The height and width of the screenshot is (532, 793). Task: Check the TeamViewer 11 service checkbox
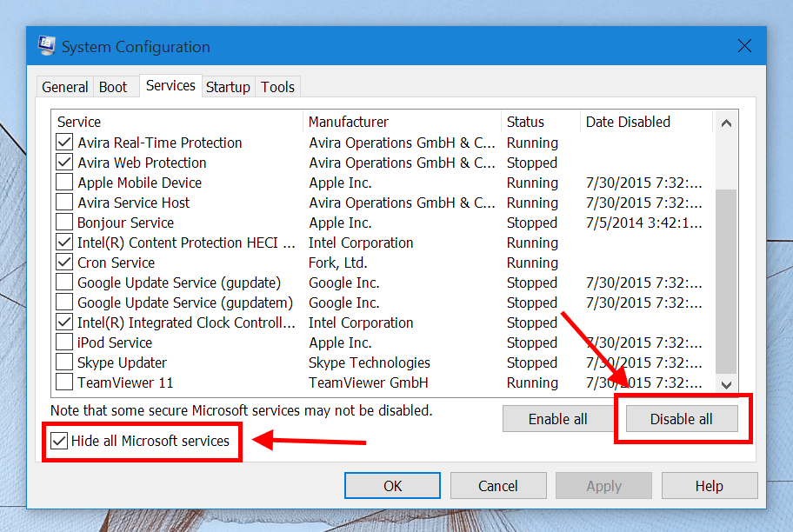click(64, 382)
